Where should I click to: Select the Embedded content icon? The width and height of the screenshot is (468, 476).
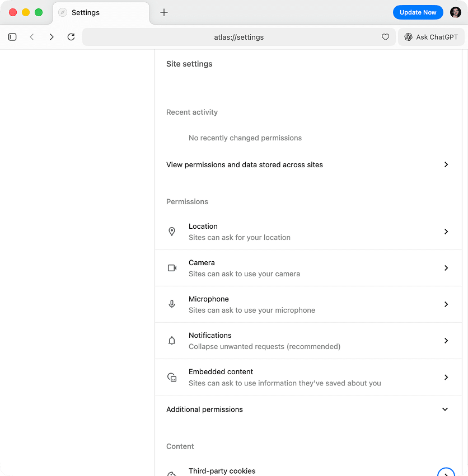(x=172, y=377)
